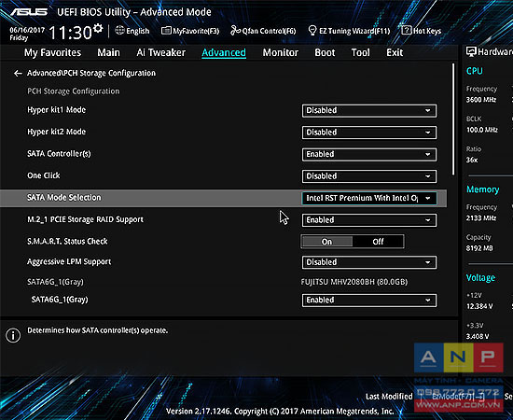Click the EZ Tuning Wizard bulb icon
This screenshot has height=420, width=513.
[x=312, y=31]
